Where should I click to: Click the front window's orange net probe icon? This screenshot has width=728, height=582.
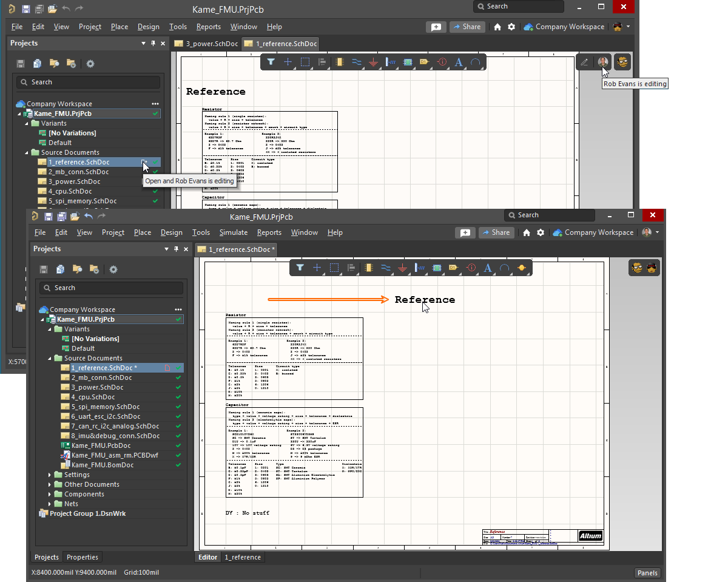pyautogui.click(x=522, y=268)
